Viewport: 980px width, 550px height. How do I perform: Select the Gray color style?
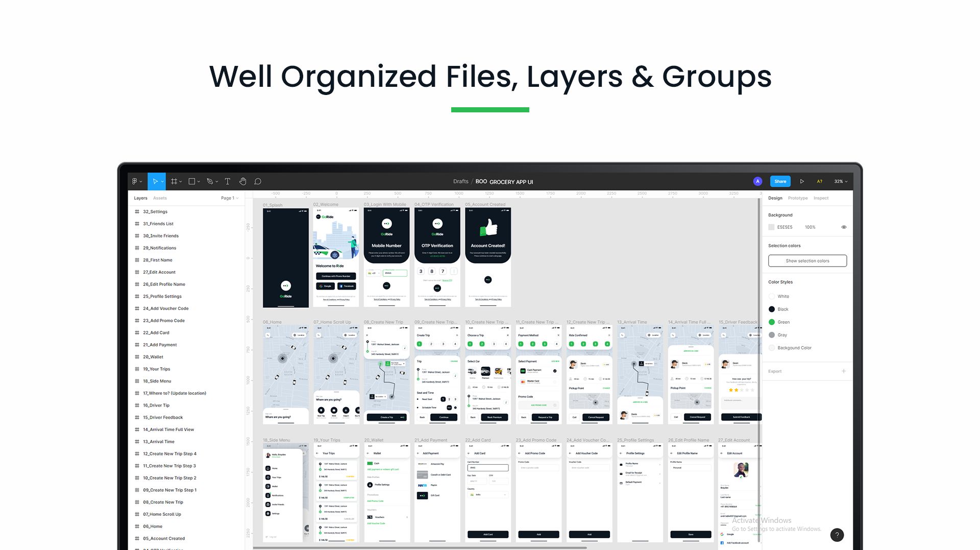(x=778, y=335)
